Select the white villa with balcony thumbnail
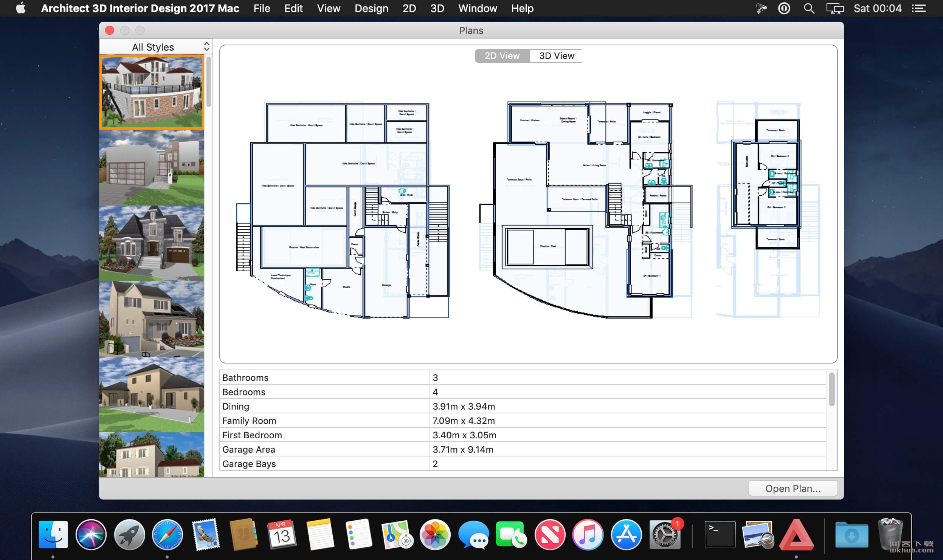Viewport: 943px width, 560px height. point(152,92)
